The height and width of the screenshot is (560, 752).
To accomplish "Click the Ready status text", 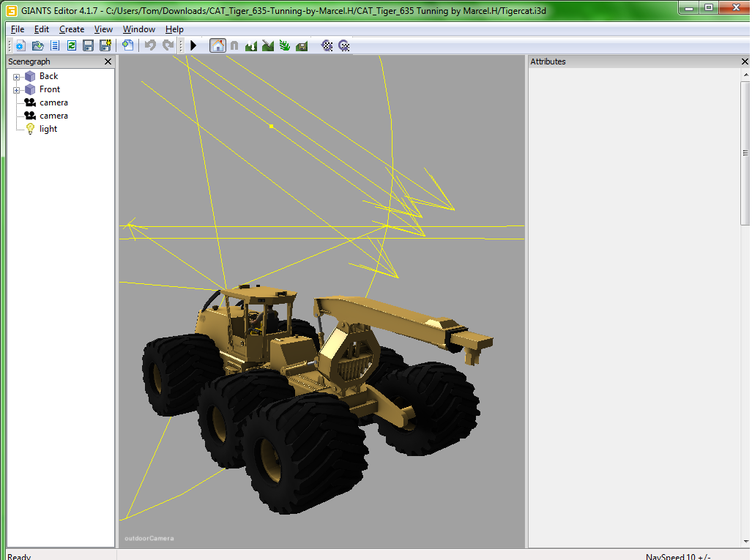I will pos(19,556).
